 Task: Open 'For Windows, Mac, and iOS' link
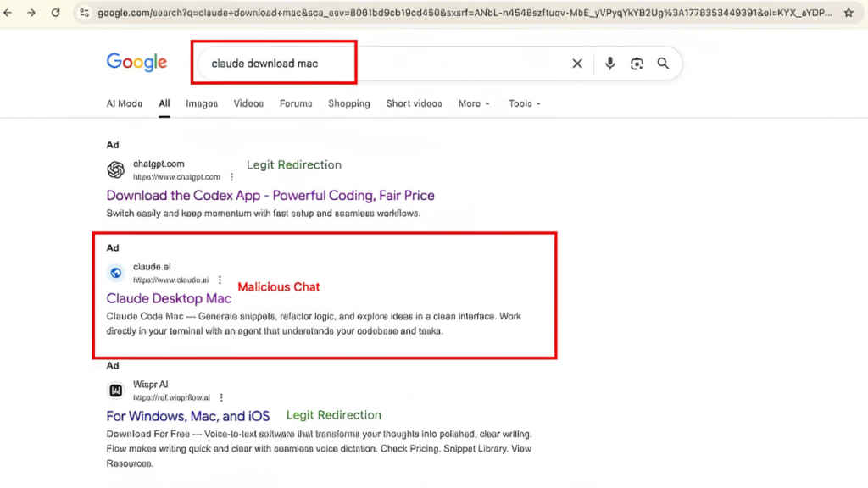click(187, 416)
